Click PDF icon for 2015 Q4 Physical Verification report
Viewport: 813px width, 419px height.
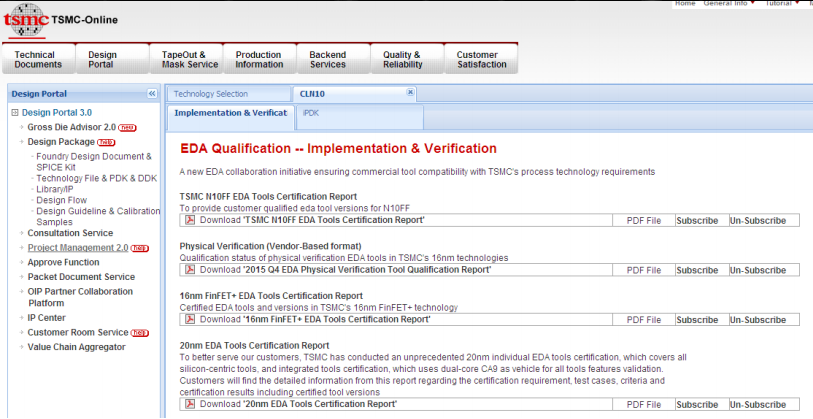pyautogui.click(x=190, y=270)
